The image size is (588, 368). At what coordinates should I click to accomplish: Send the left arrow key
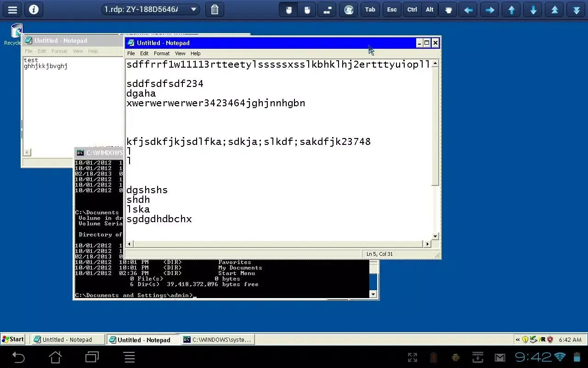468,10
